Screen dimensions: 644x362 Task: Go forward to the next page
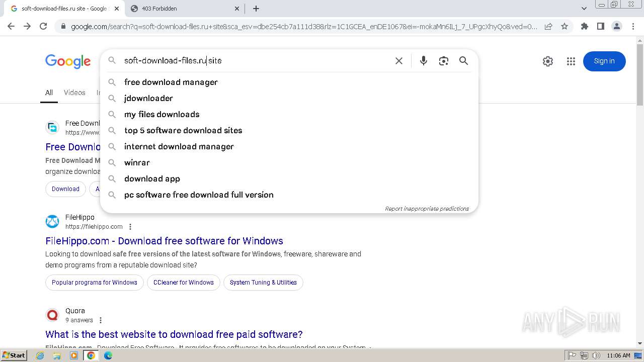point(27,26)
